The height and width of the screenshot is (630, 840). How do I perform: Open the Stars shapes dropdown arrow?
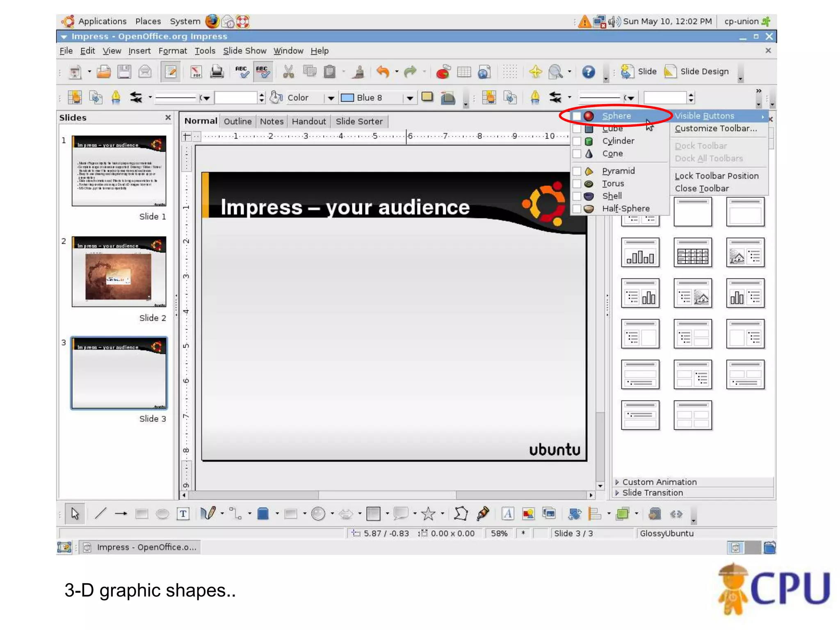[442, 514]
